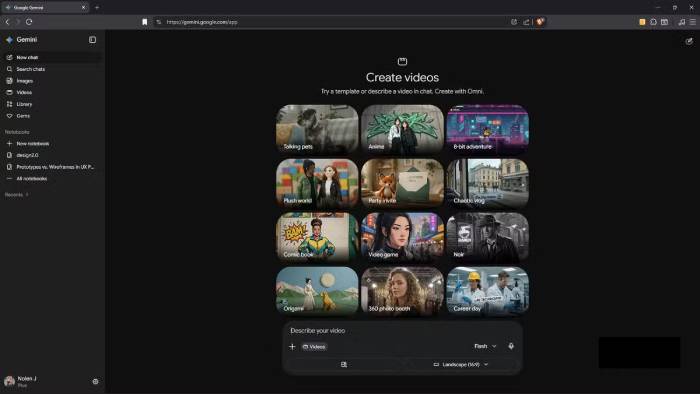This screenshot has height=394, width=700.
Task: Click the bookmark icon by address bar
Action: tap(145, 22)
